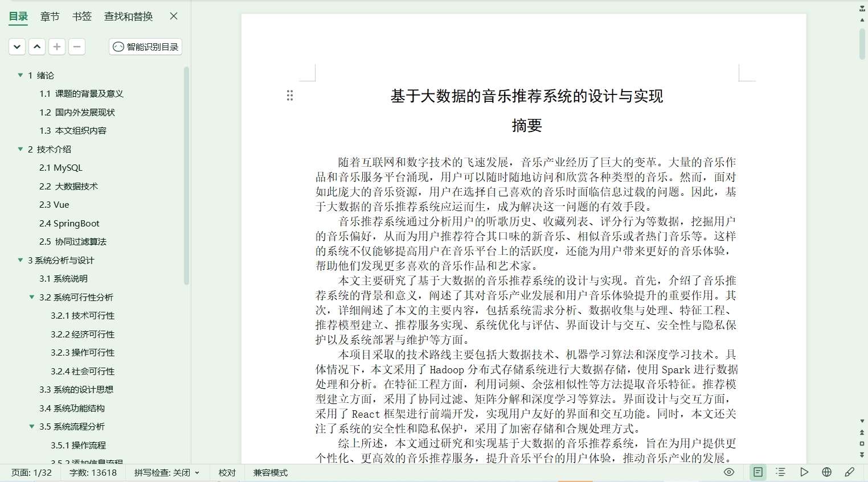Jump to heading 2.2 大数据技术

click(68, 186)
